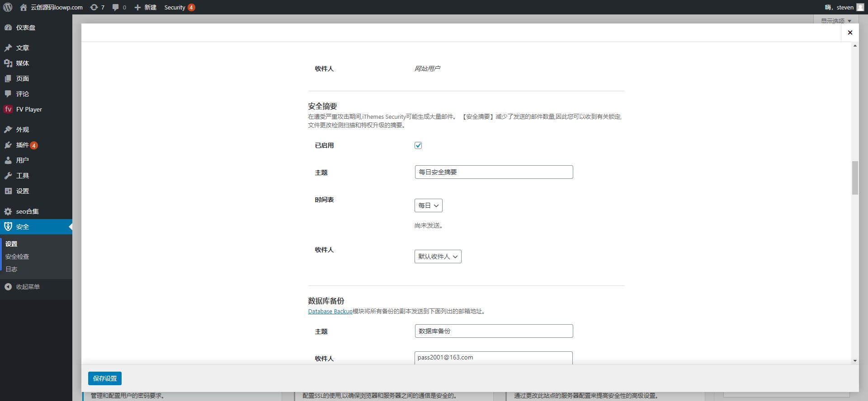Click the modal vertical scrollbar thumb
Viewport: 868px width, 401px height.
855,178
